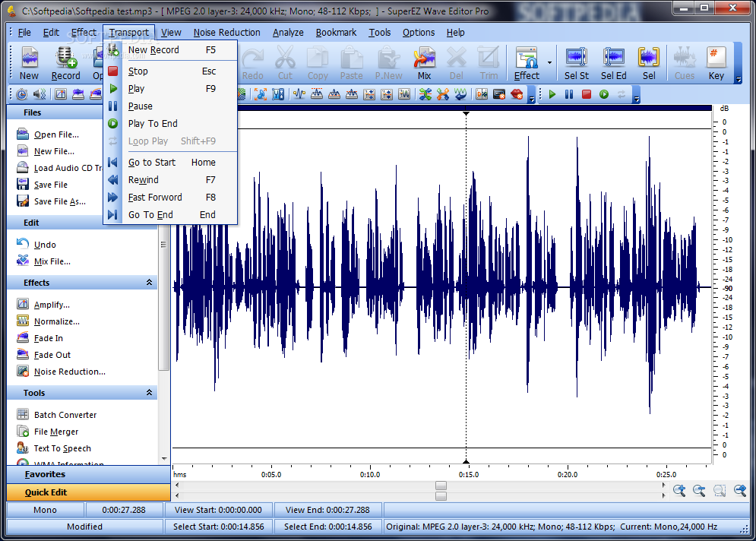
Task: Create a new file with New toolbar icon
Action: coord(30,63)
